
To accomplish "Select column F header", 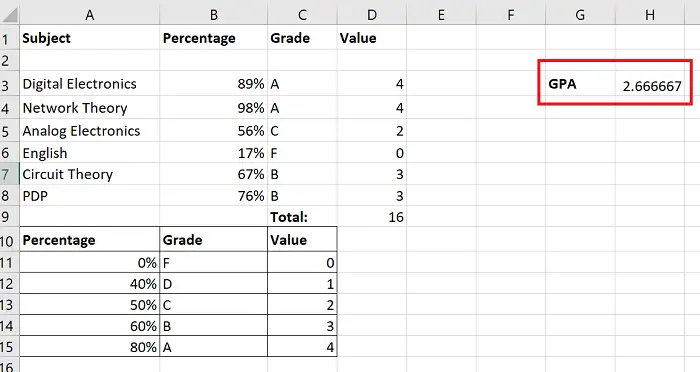I will point(511,15).
